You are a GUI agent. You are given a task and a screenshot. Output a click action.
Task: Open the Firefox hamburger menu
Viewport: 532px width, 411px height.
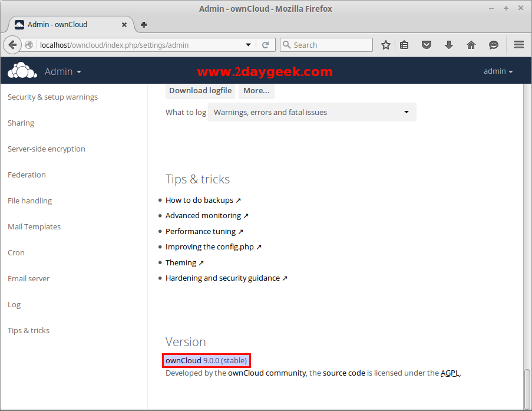[519, 44]
